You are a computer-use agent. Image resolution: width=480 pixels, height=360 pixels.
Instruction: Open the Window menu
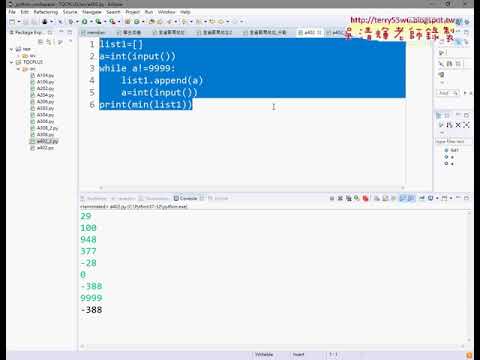[167, 12]
